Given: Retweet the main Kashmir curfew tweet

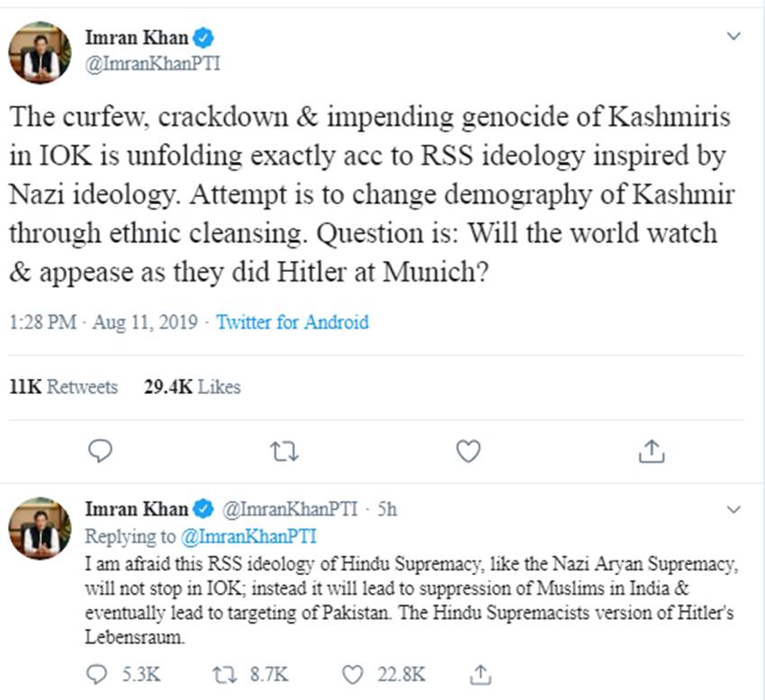Looking at the screenshot, I should coord(284,451).
